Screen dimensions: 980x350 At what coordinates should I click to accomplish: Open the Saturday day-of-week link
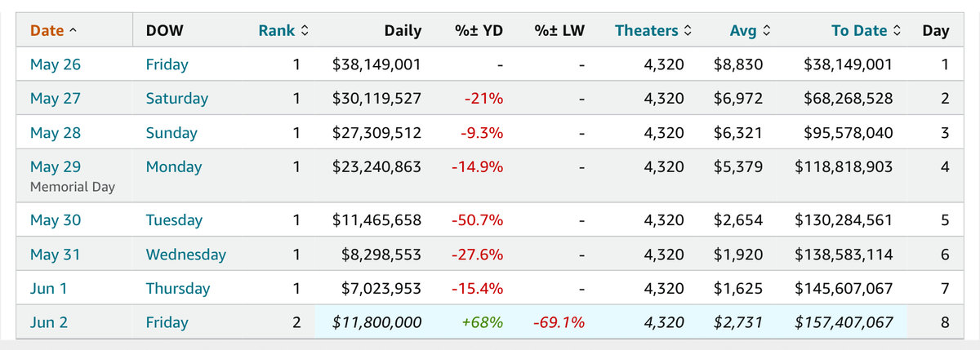point(176,99)
